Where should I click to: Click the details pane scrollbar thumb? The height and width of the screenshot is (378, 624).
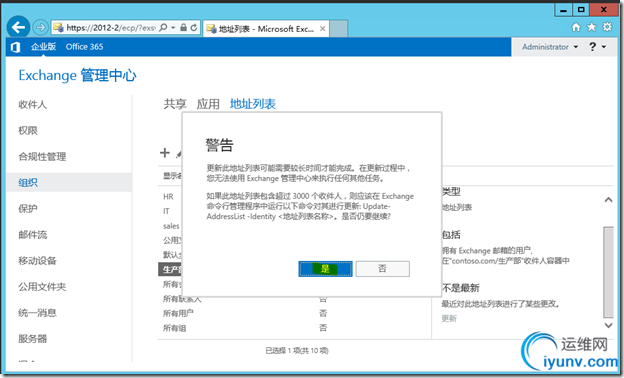pos(608,272)
